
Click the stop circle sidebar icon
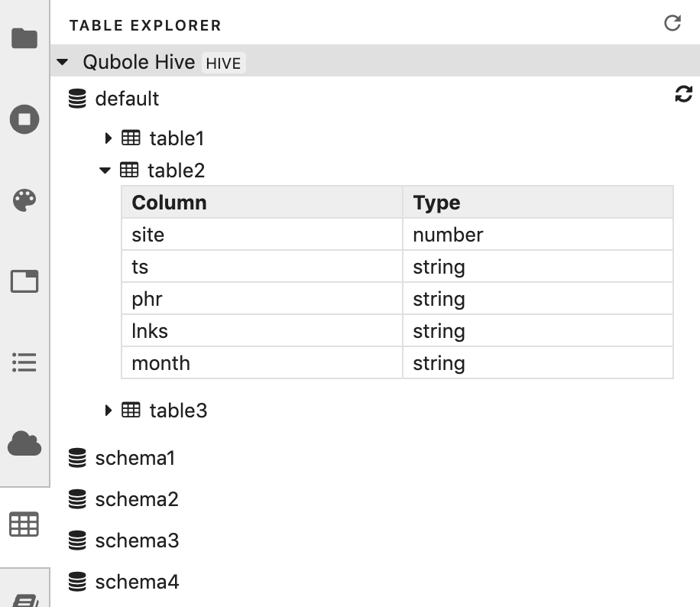pyautogui.click(x=24, y=119)
